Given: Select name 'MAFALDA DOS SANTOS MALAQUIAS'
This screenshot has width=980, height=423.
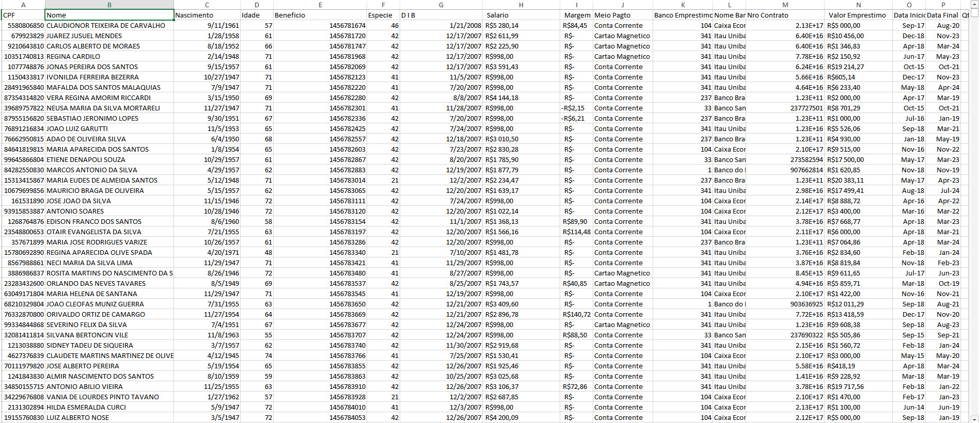Looking at the screenshot, I should click(103, 87).
